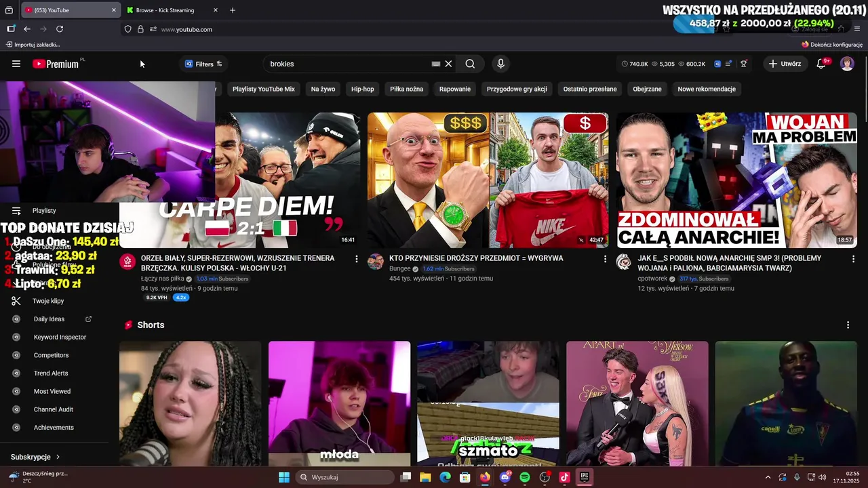Open Łączy nas piłka channel link
Screen dimensions: 868x488
click(162, 279)
